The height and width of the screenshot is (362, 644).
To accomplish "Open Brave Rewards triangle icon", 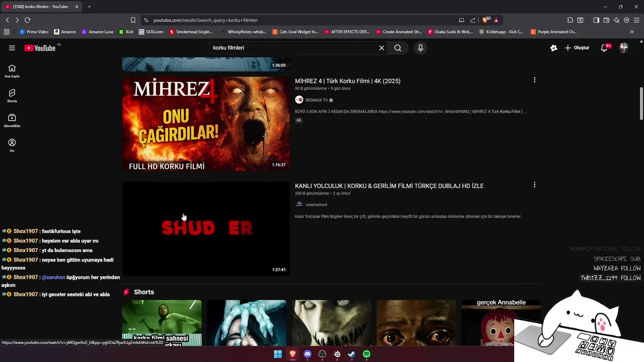I will 496,20.
